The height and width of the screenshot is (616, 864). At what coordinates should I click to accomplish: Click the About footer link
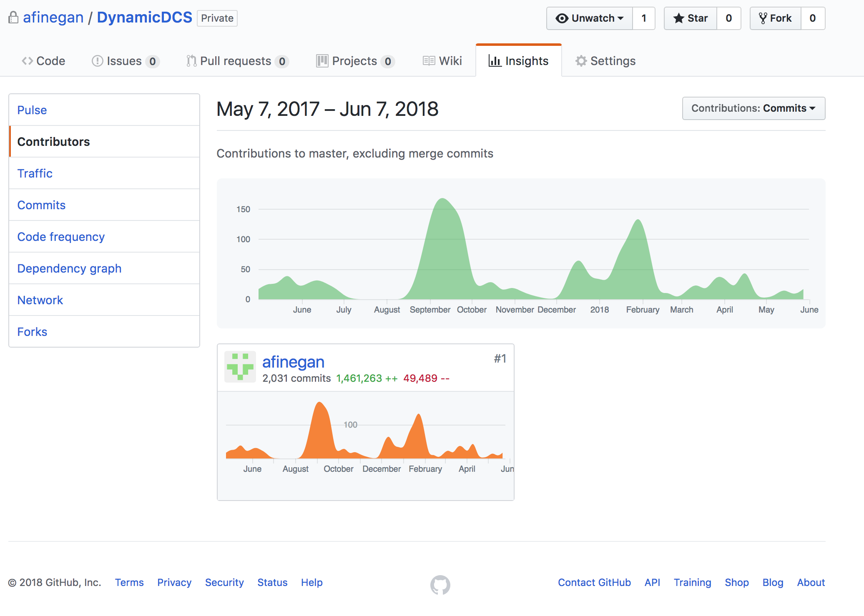(811, 582)
